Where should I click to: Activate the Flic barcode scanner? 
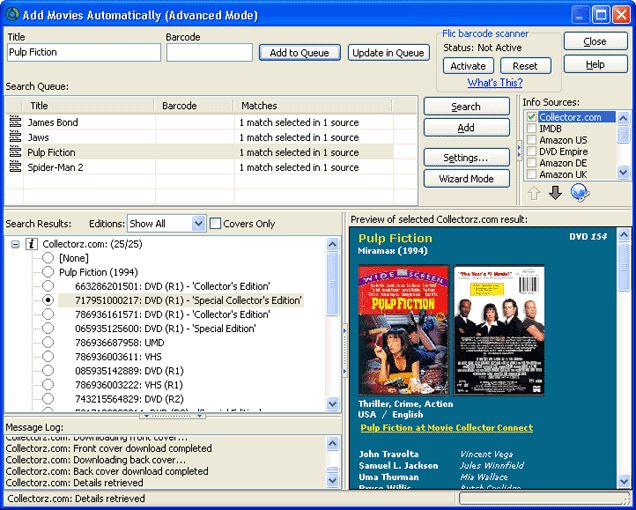click(x=468, y=66)
